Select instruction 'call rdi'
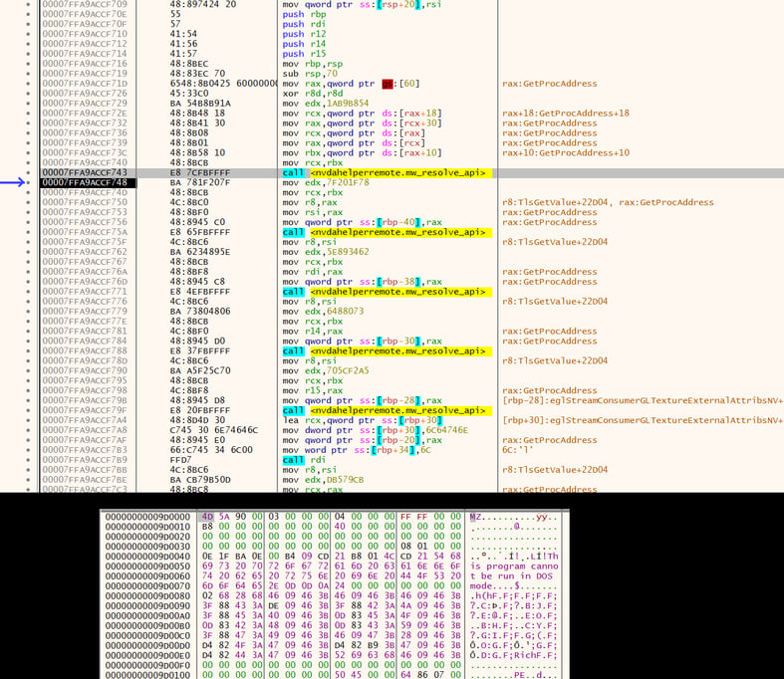Image resolution: width=784 pixels, height=679 pixels. [304, 460]
